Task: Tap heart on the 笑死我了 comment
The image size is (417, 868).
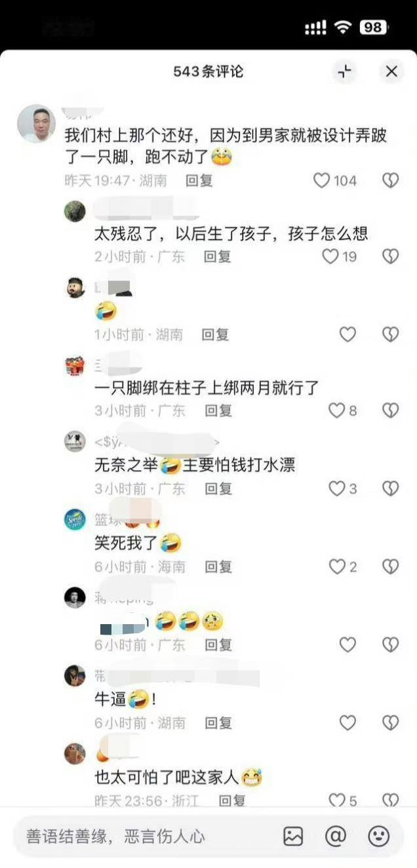Action: coord(336,566)
